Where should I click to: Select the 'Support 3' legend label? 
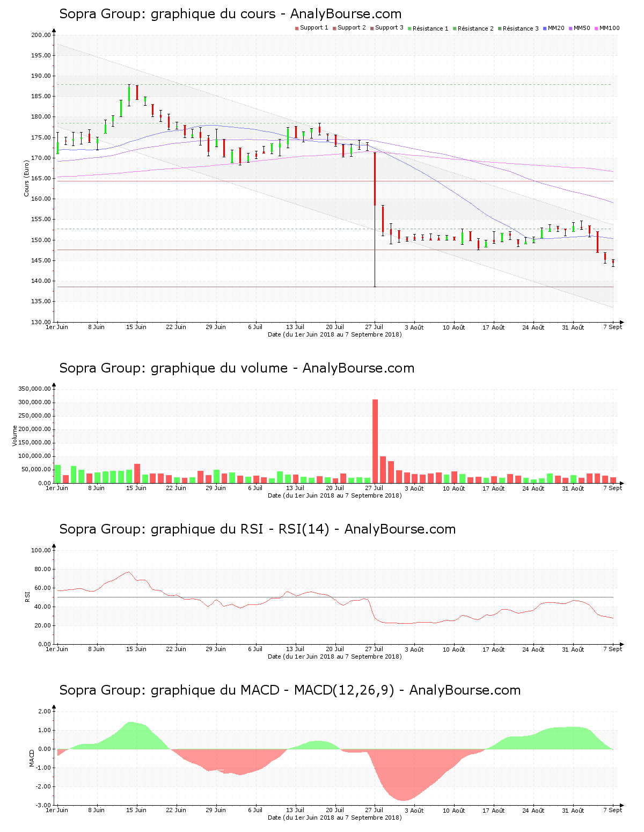tap(389, 28)
